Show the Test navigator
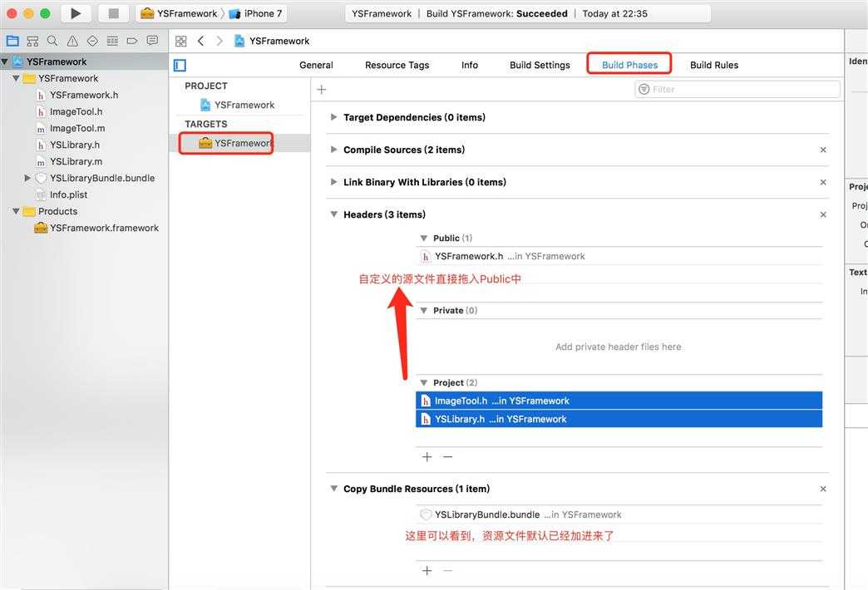Image resolution: width=868 pixels, height=590 pixels. pos(92,41)
